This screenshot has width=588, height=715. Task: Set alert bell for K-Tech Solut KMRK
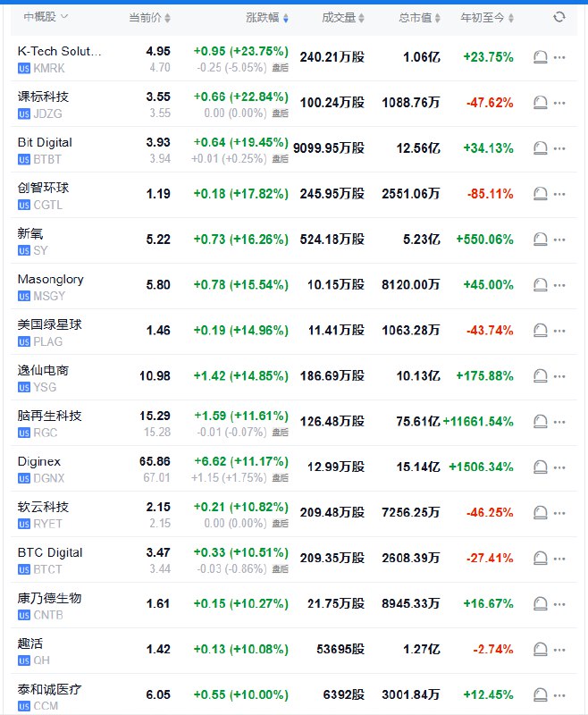click(540, 57)
